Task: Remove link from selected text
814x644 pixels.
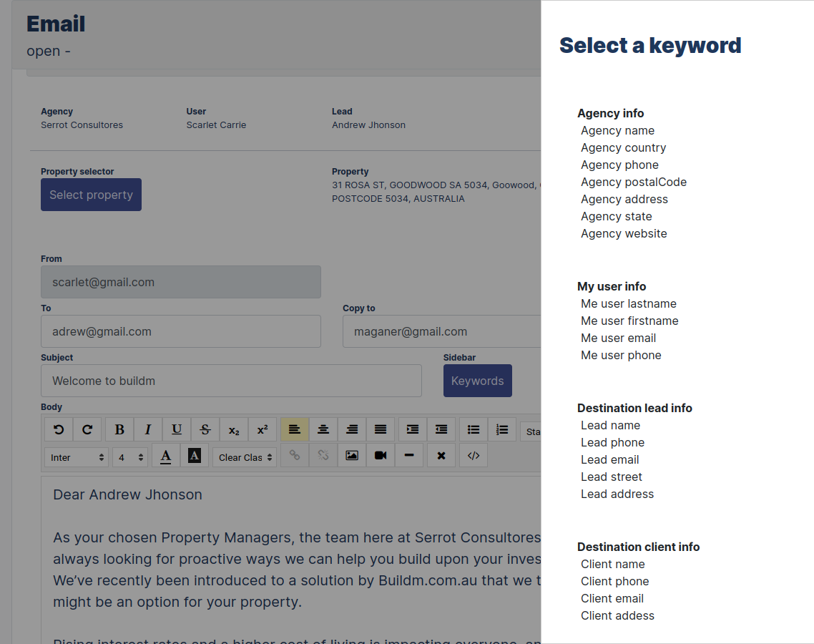Action: (323, 455)
